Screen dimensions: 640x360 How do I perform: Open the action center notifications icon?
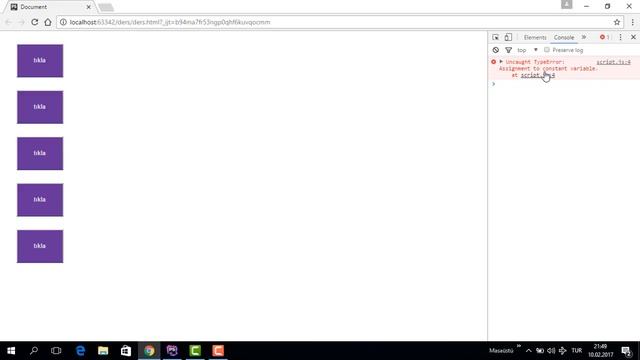pyautogui.click(x=626, y=351)
